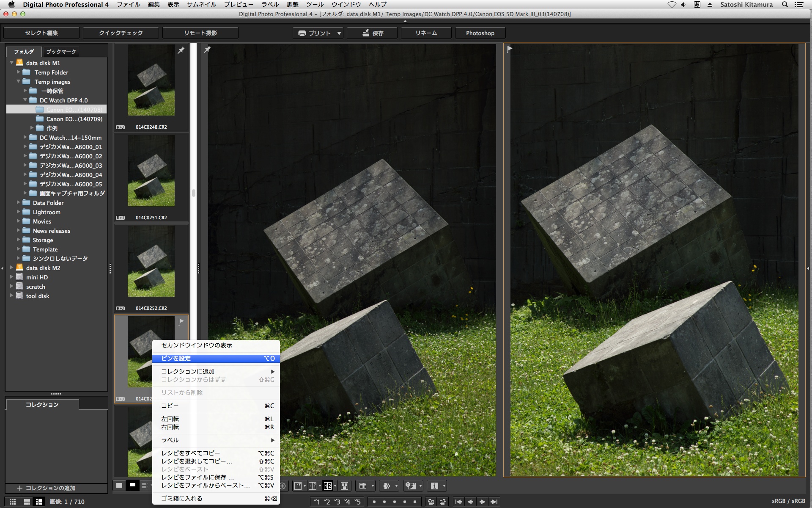Select the 014C0251.CR2 thumbnail
812x508 pixels.
151,171
